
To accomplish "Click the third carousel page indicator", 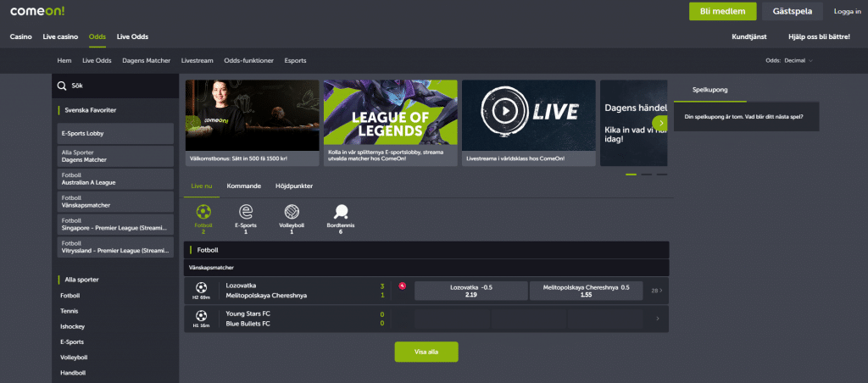I will 662,175.
